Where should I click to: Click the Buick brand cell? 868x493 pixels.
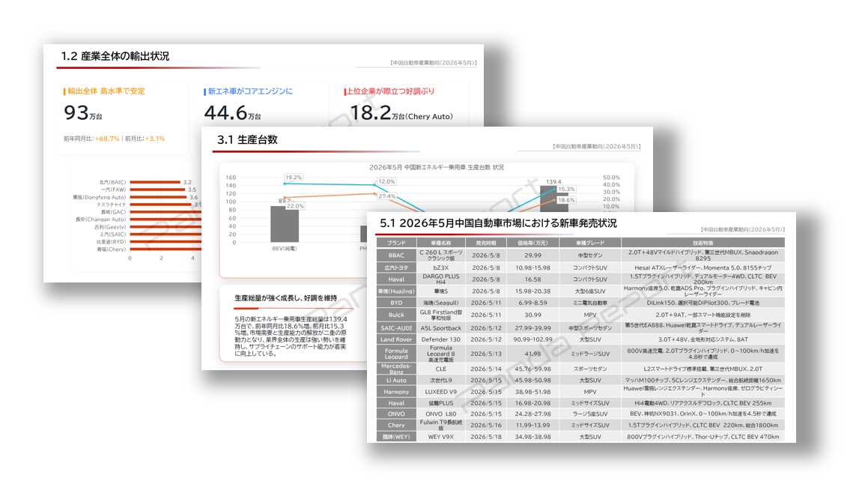click(x=396, y=315)
